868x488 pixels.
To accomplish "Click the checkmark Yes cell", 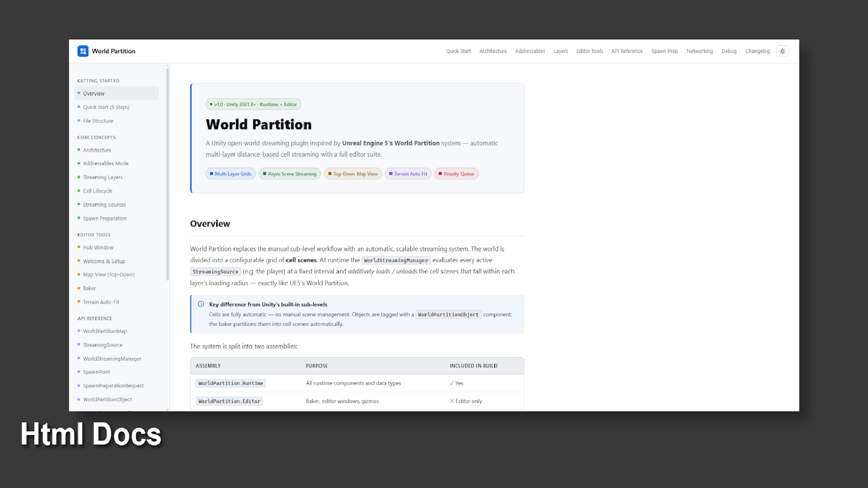I will click(457, 383).
